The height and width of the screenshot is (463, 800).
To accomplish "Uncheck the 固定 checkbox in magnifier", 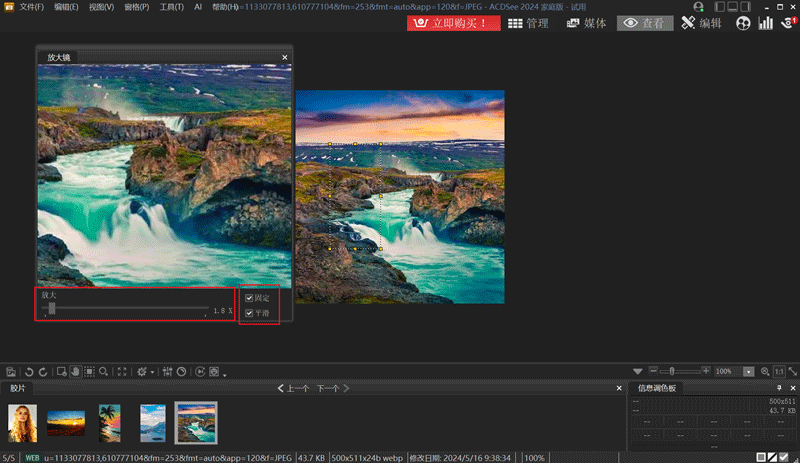I will [x=250, y=298].
